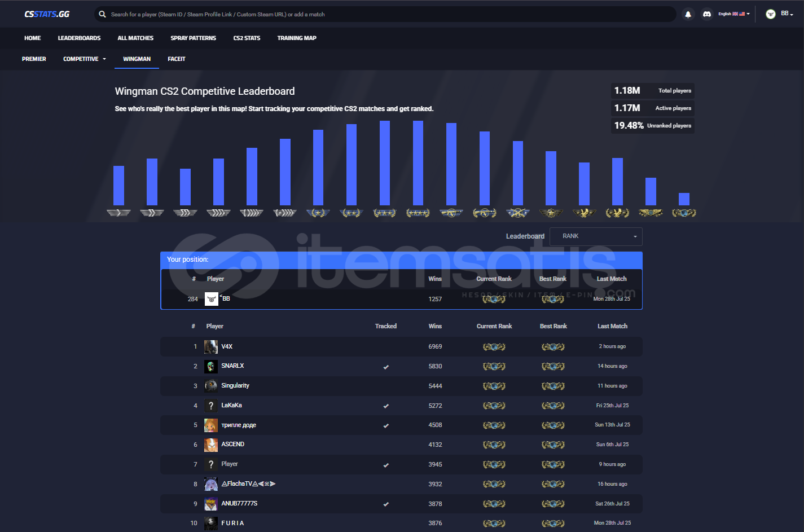Select the Silver I rank icon
The image size is (804, 532).
pos(118,213)
